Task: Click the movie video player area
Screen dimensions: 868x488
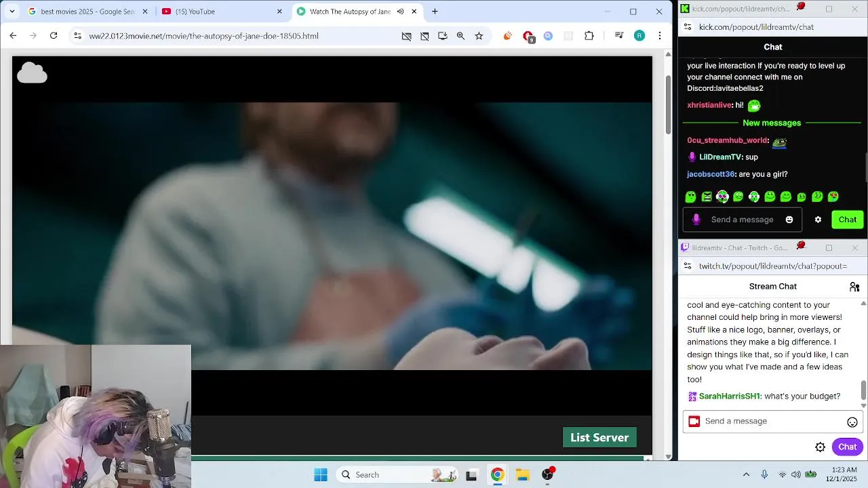Action: click(332, 236)
